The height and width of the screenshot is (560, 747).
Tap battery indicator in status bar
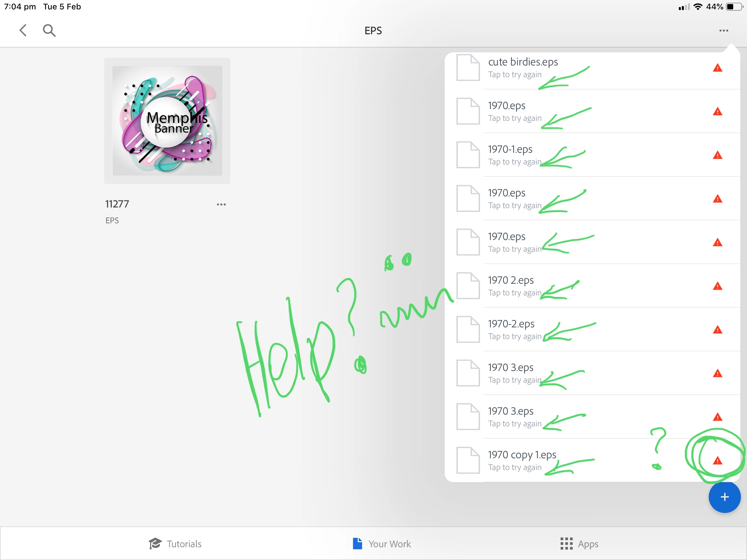click(x=734, y=7)
